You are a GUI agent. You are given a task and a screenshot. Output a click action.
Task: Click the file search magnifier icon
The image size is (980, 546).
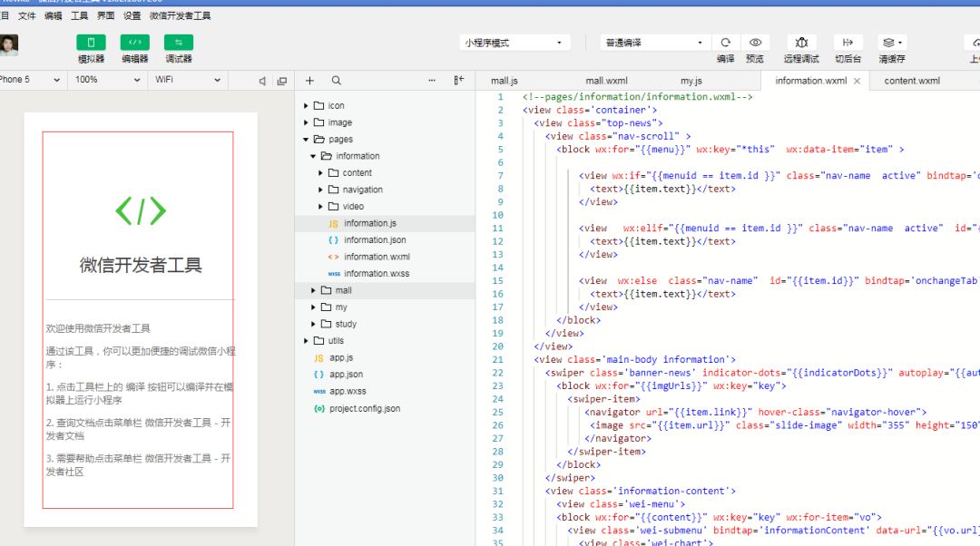(x=337, y=81)
